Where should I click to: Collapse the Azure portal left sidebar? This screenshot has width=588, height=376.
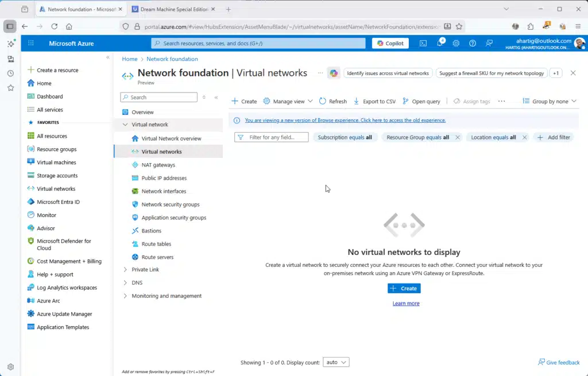pos(107,57)
